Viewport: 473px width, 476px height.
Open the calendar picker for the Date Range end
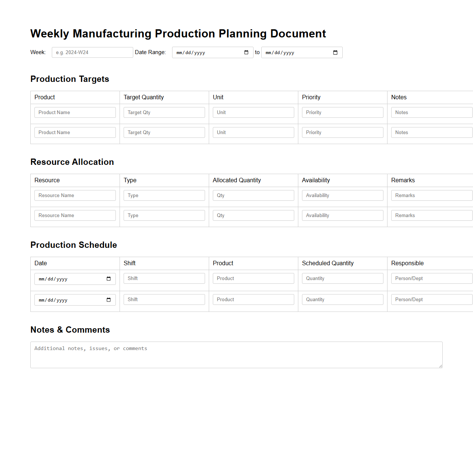coord(335,52)
